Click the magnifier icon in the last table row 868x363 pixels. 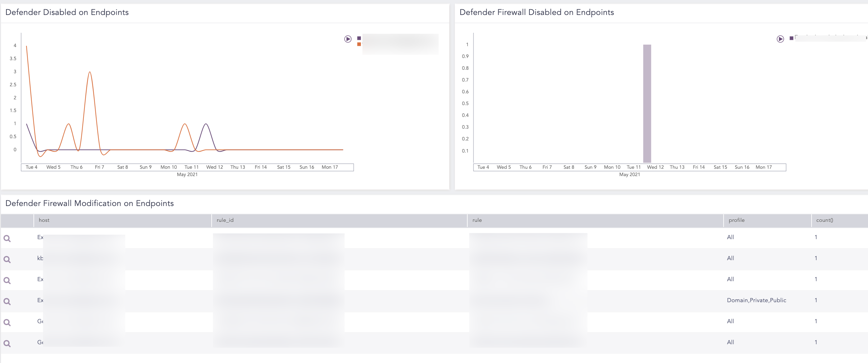point(7,344)
